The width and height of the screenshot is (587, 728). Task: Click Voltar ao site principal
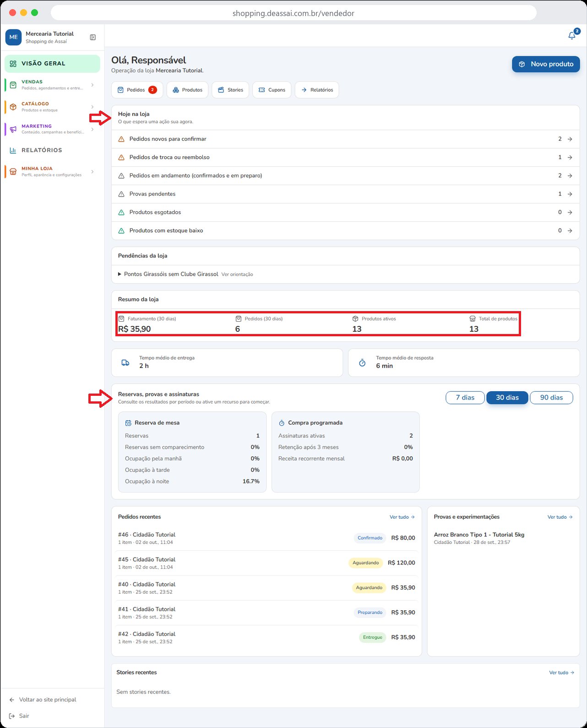[48, 700]
